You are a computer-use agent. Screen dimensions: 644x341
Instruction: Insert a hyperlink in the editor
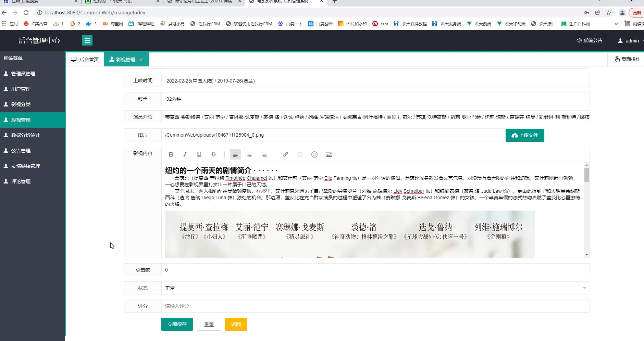286,154
